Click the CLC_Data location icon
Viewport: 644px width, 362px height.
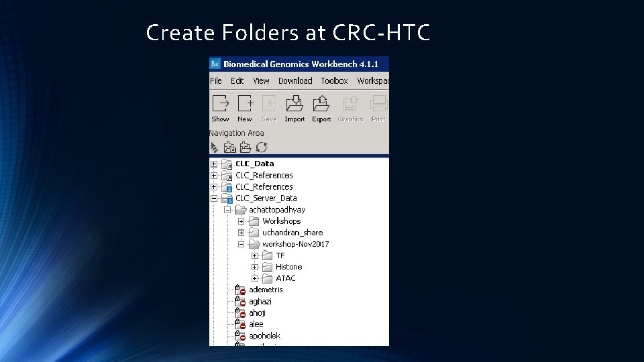[x=227, y=164]
